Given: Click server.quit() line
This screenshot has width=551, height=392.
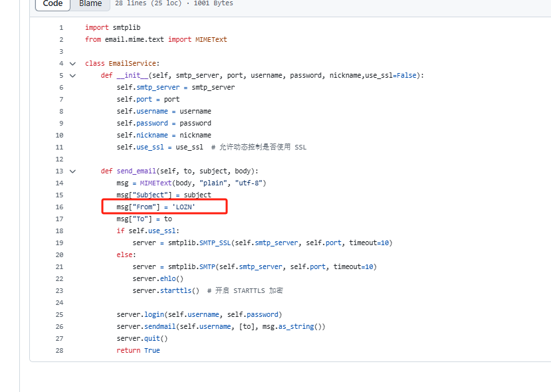Looking at the screenshot, I should tap(142, 338).
